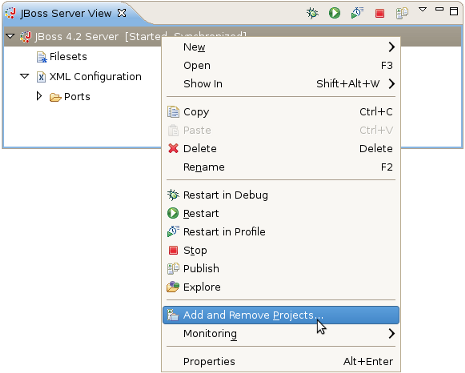Screen dimensions: 465x373
Task: Select the Ports tree item
Action: pyautogui.click(x=77, y=96)
